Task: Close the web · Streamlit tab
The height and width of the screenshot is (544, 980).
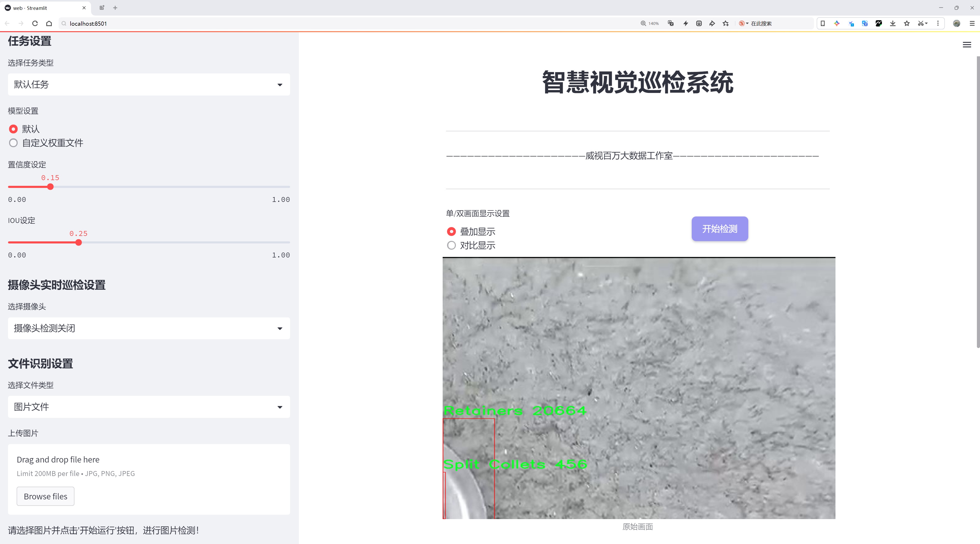Action: [x=84, y=8]
